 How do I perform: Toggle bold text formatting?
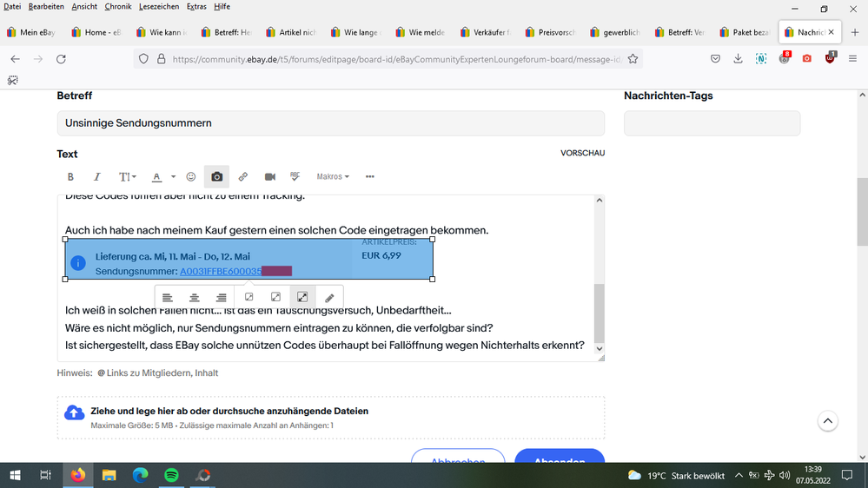pos(70,177)
